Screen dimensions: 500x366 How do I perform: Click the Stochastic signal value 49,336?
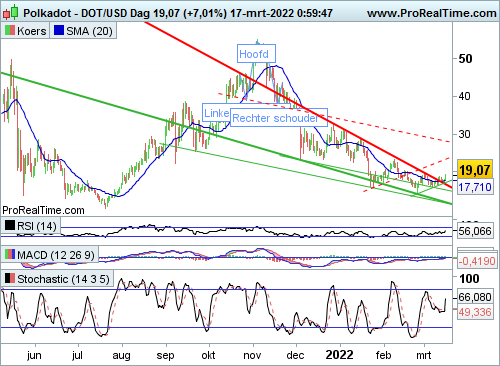click(x=475, y=312)
